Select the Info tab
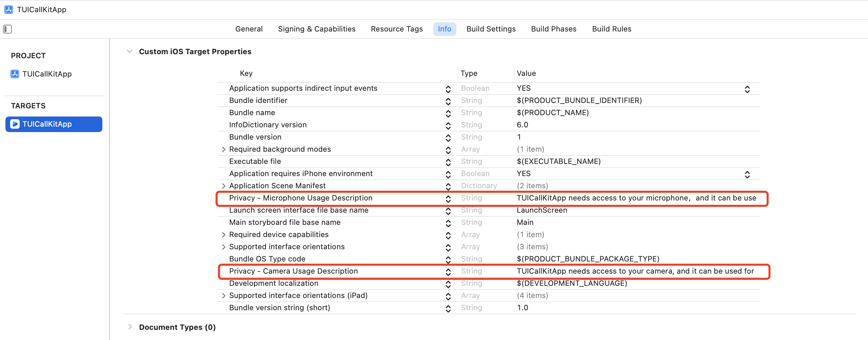 (445, 29)
